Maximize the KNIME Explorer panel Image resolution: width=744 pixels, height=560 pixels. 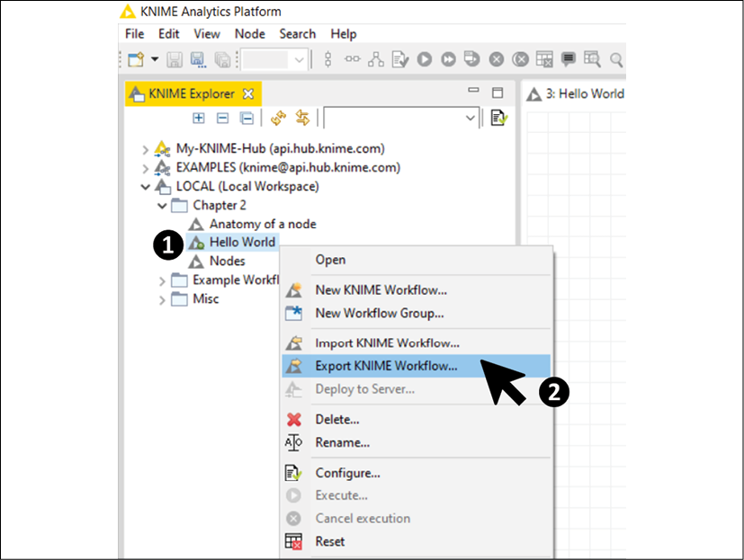(497, 93)
